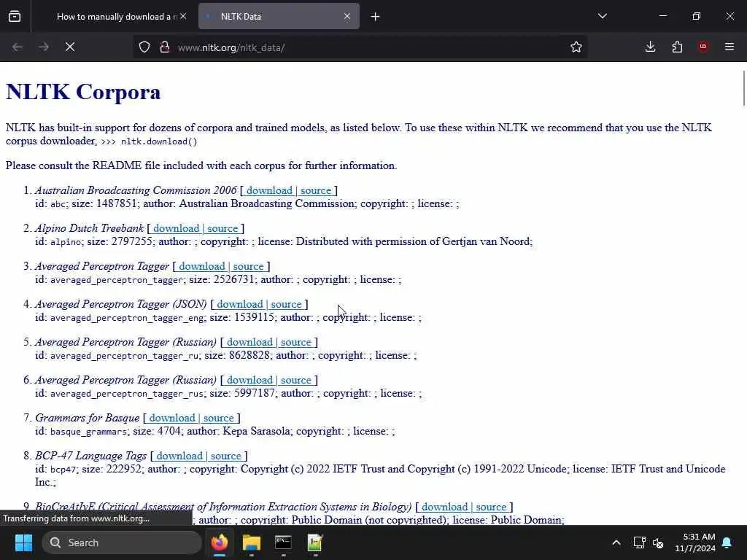Open source link for Alpino Dutch Treebank
The image size is (747, 560).
222,228
